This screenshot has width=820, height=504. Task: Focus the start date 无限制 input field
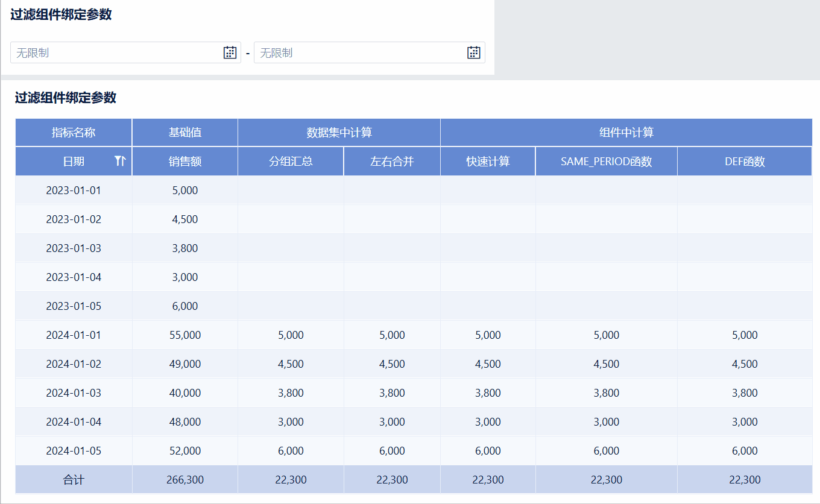(x=125, y=52)
